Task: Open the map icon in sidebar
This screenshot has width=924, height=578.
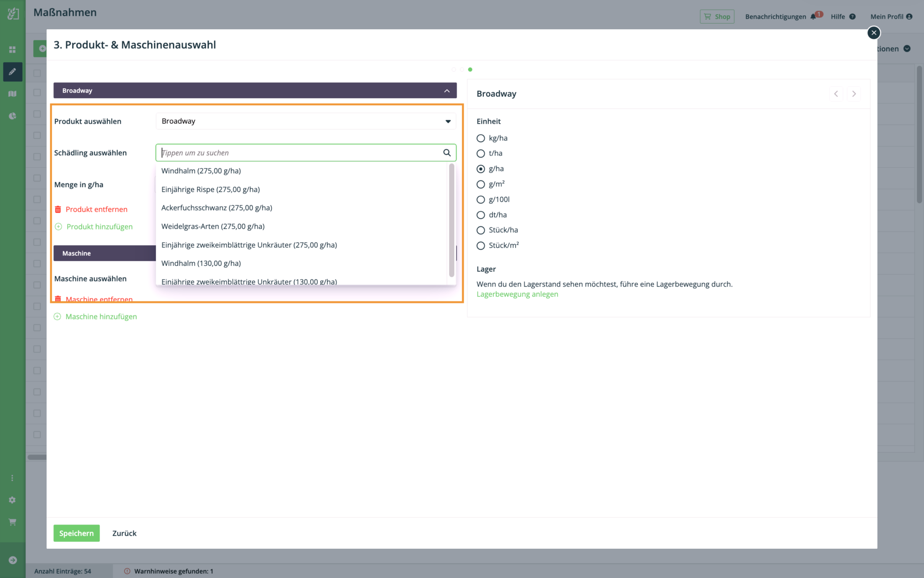Action: click(13, 94)
